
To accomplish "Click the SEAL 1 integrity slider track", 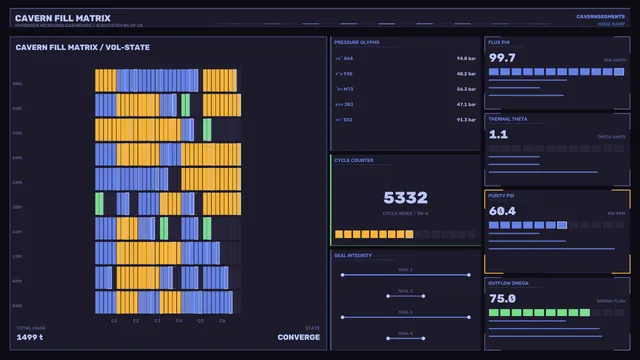I will [405, 275].
